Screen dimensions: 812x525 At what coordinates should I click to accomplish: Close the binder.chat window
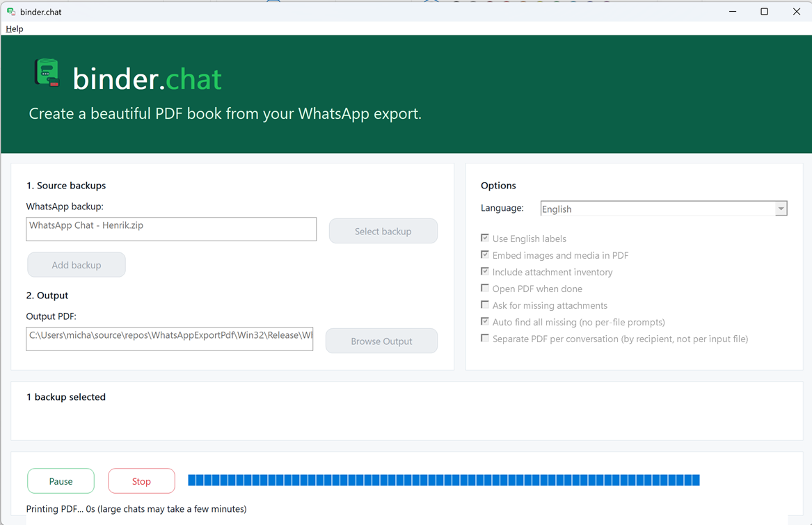click(x=797, y=11)
